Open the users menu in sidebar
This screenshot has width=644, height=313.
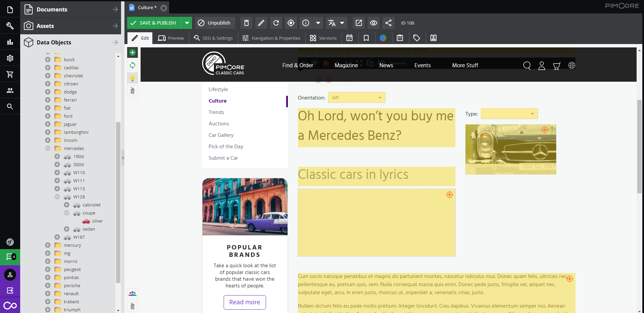pos(10,90)
